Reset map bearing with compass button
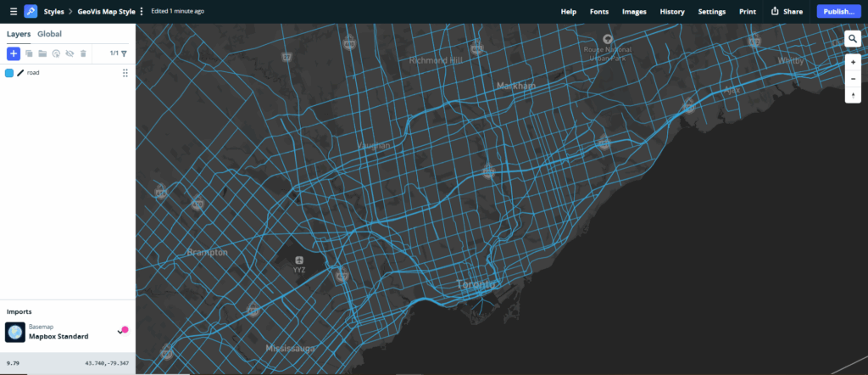868x375 pixels. point(853,95)
